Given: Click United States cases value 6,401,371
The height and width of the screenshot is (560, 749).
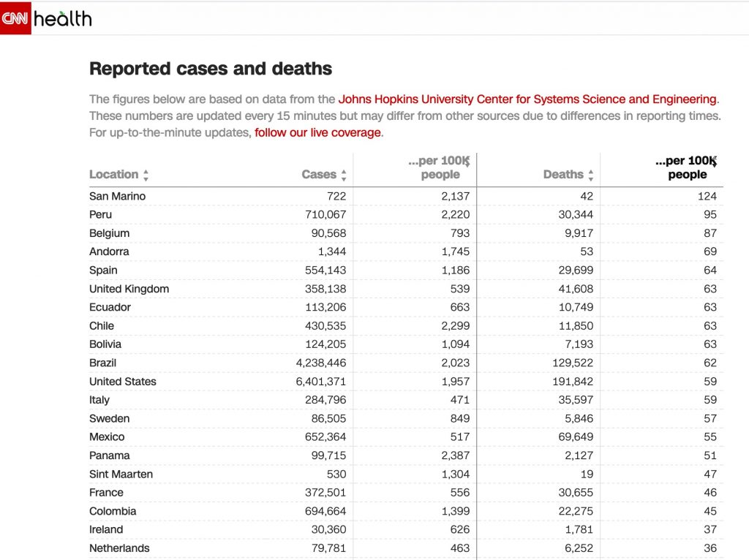Looking at the screenshot, I should pyautogui.click(x=321, y=382).
